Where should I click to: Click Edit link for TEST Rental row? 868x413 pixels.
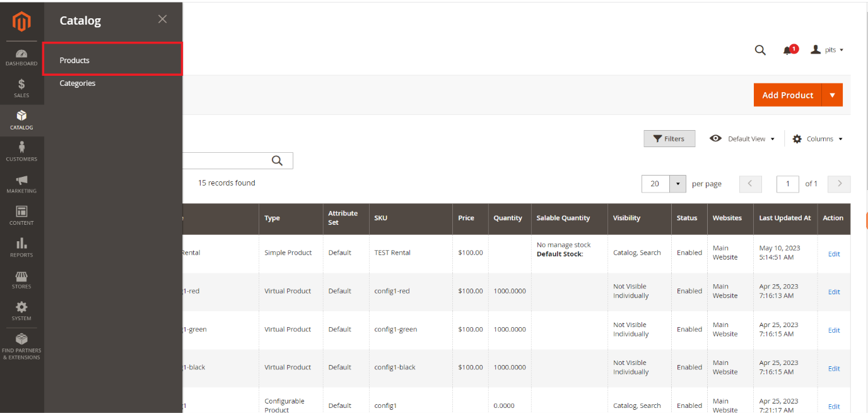[x=834, y=254]
